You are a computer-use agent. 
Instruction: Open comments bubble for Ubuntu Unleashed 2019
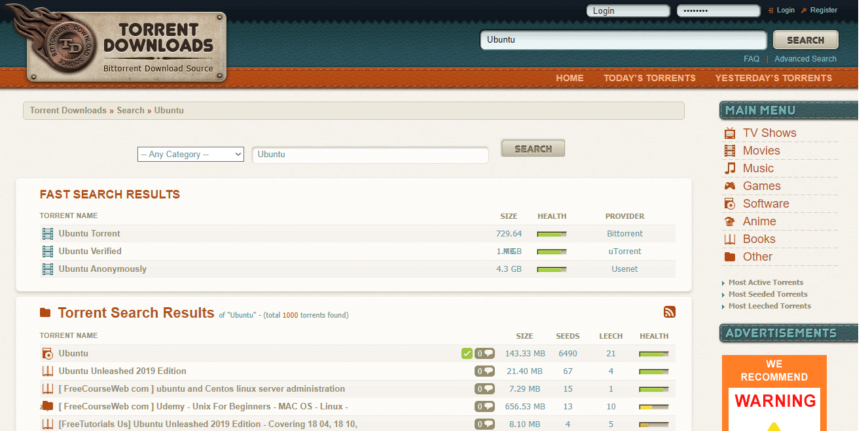(x=484, y=371)
